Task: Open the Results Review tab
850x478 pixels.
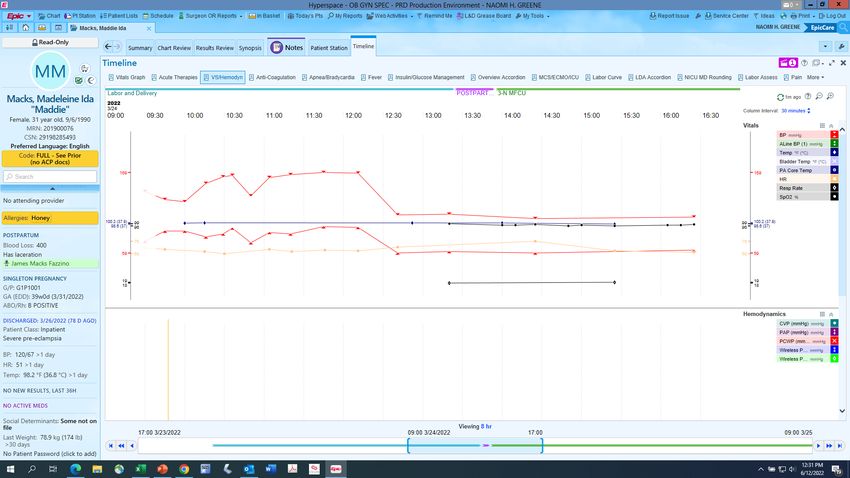Action: (214, 48)
